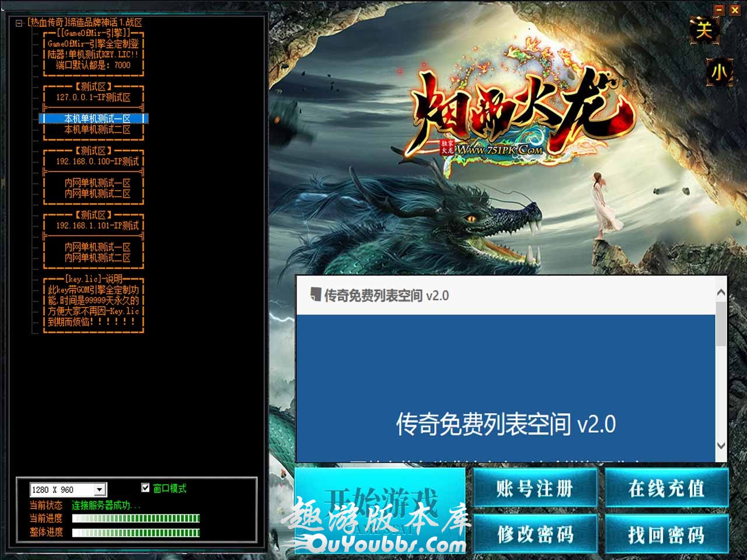Click the 端口默认都是: 7000 line
Viewport: 747px width, 560px height.
point(93,65)
